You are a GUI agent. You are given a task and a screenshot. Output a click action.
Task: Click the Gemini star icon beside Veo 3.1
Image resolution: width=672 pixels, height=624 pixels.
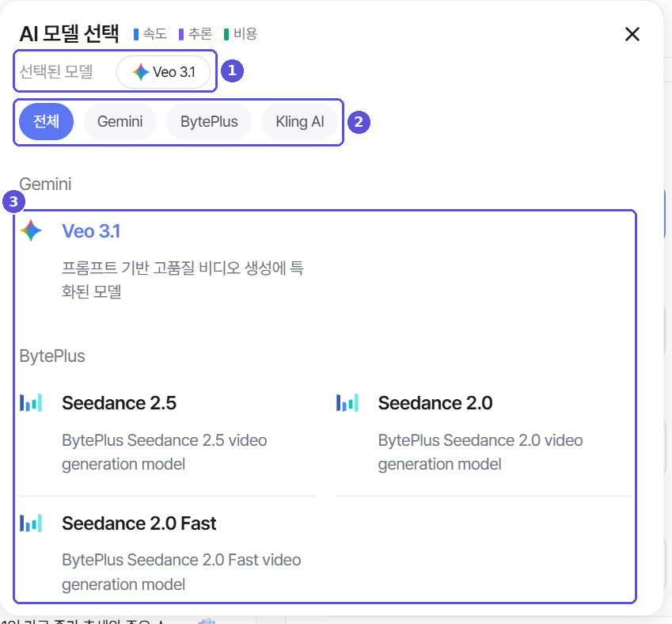click(31, 230)
